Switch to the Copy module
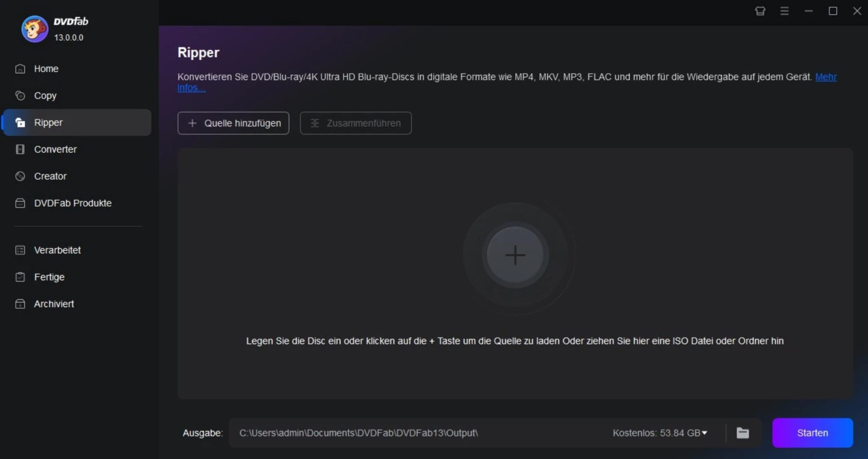Viewport: 868px width, 459px height. (x=77, y=95)
